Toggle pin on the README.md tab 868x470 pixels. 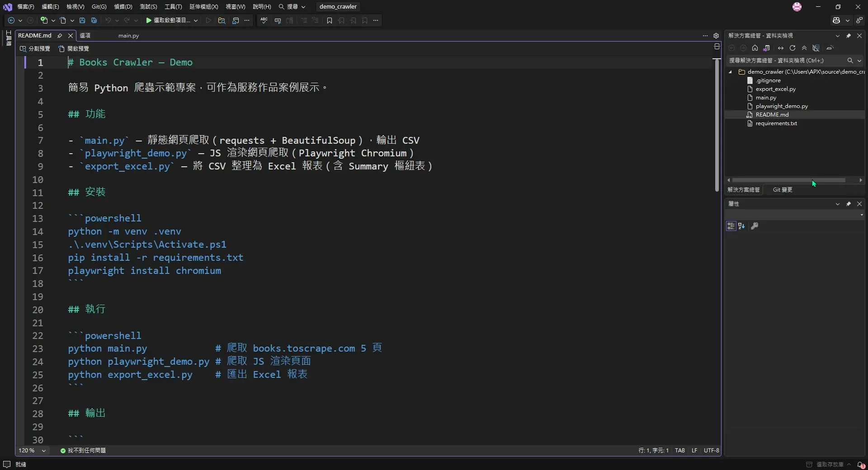pyautogui.click(x=60, y=35)
